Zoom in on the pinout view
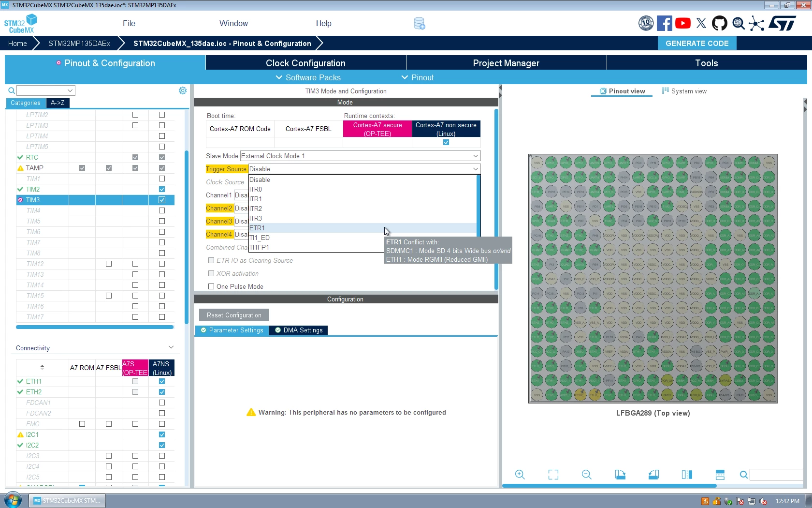812x508 pixels. click(x=520, y=475)
